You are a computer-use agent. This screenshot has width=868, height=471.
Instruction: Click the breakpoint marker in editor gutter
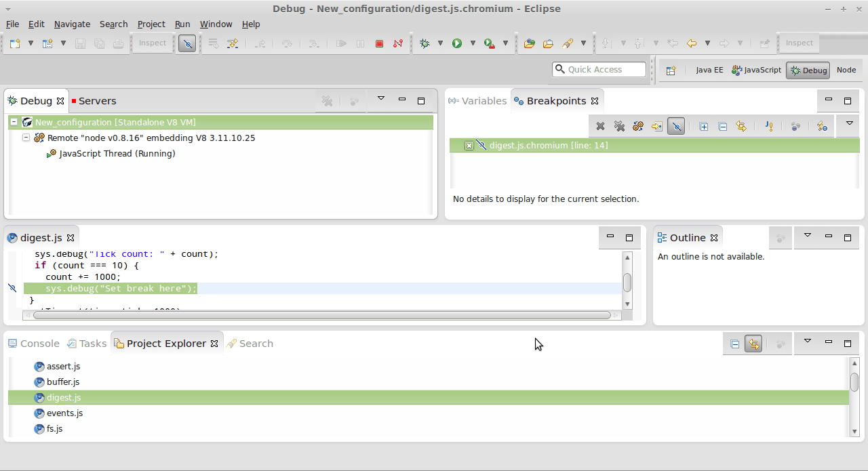pos(12,289)
